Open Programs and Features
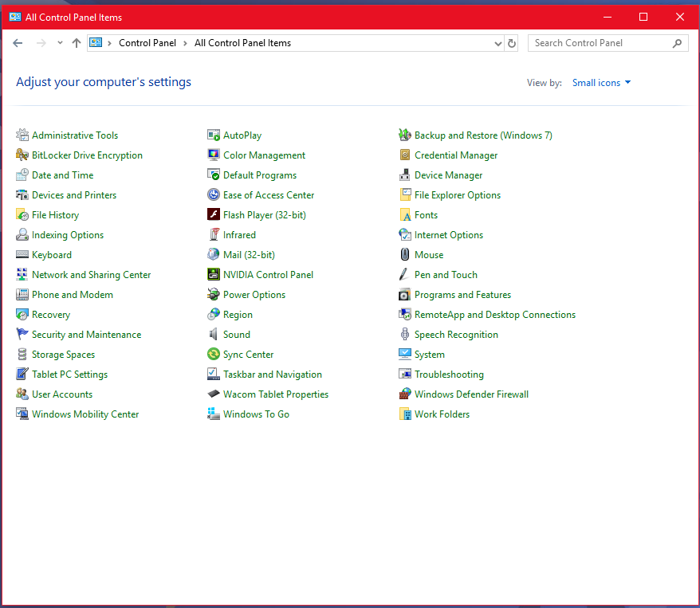 click(462, 295)
